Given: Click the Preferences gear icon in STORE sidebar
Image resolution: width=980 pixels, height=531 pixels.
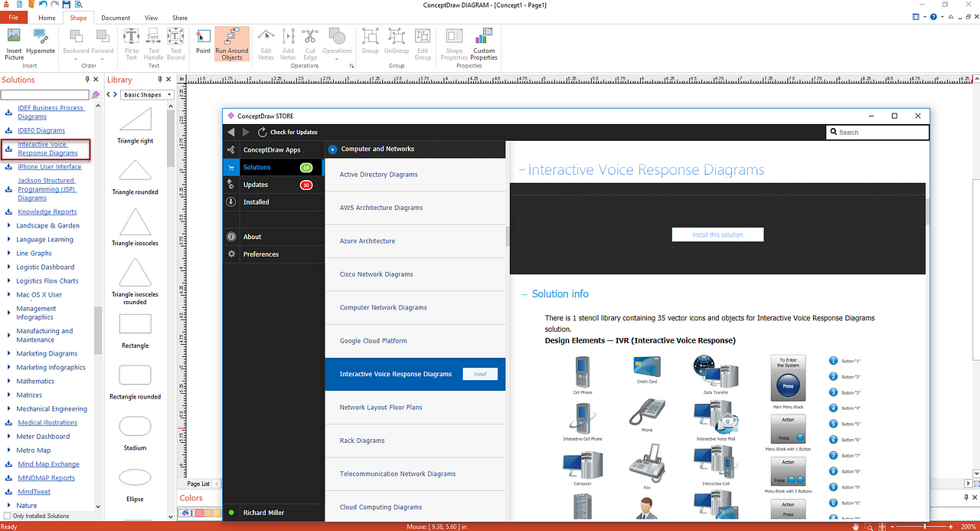Looking at the screenshot, I should click(231, 254).
